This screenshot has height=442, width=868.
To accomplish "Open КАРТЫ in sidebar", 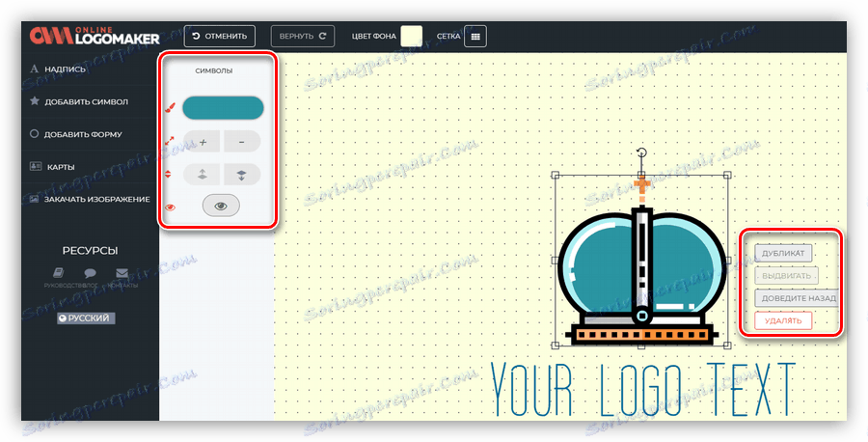I will [x=61, y=167].
